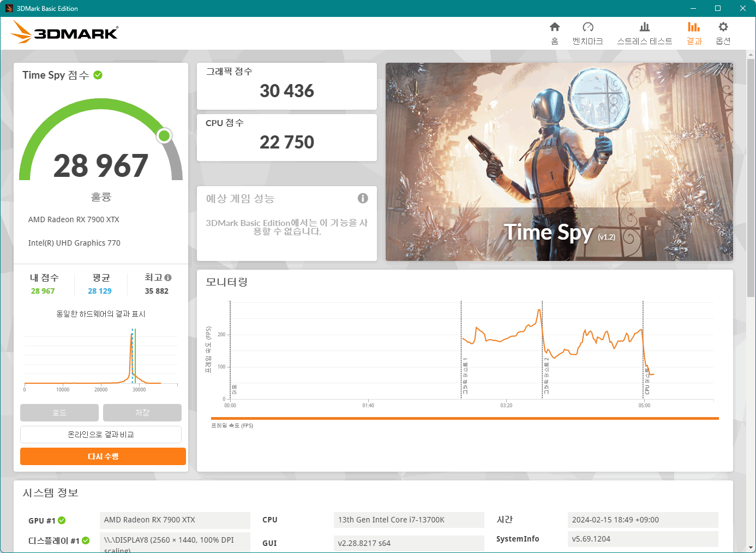The width and height of the screenshot is (756, 553).
Task: Click the orange frame rate timeline bar
Action: click(465, 419)
